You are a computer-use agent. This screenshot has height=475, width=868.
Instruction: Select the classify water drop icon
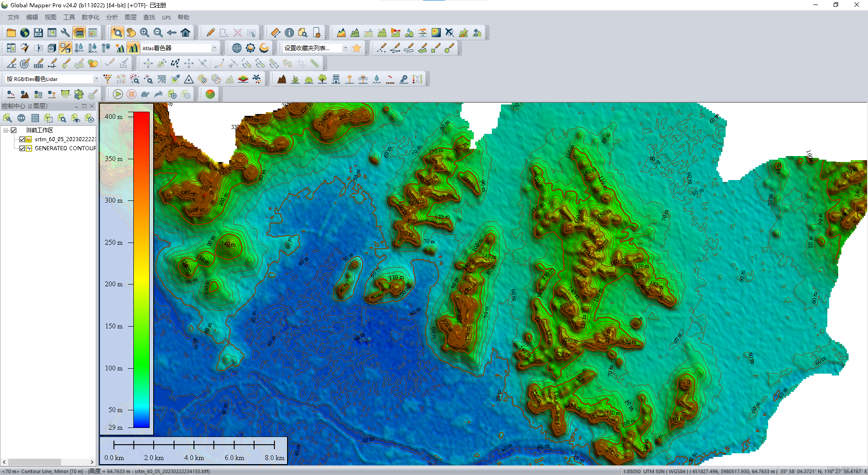click(x=377, y=79)
